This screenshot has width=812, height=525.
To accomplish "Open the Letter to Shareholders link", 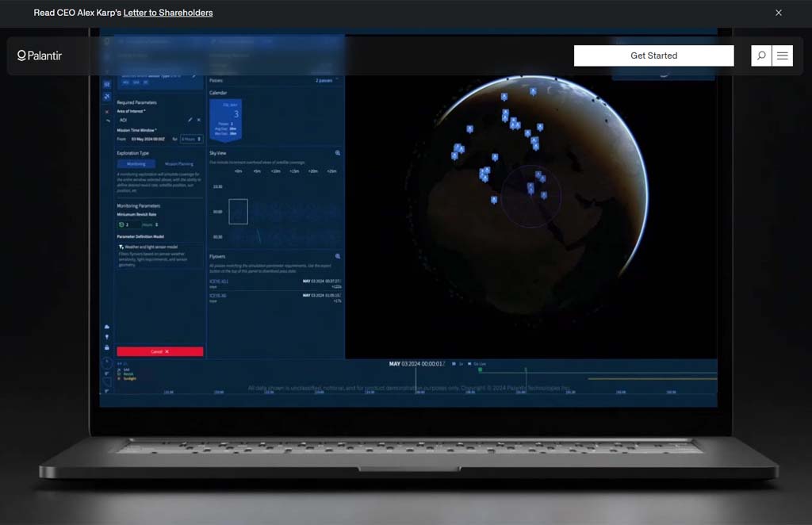I will click(x=168, y=13).
